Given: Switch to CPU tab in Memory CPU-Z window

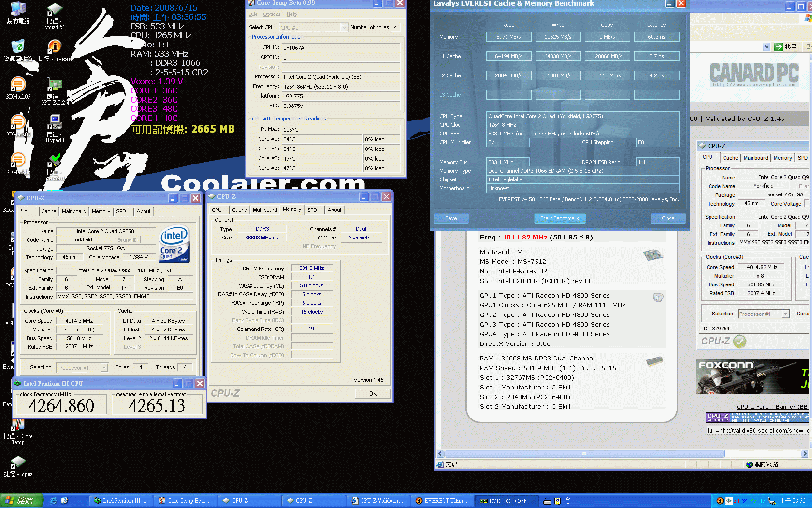Looking at the screenshot, I should (217, 210).
